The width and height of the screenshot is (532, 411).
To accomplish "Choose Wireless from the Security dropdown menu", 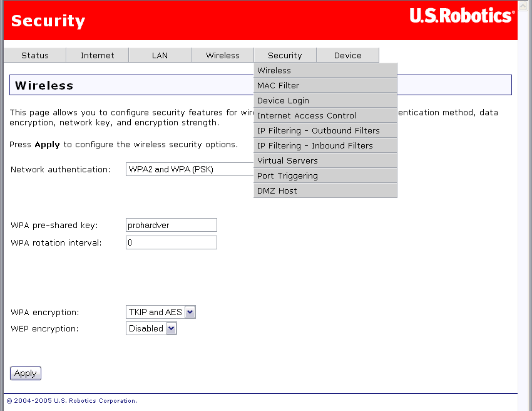I will (x=325, y=70).
